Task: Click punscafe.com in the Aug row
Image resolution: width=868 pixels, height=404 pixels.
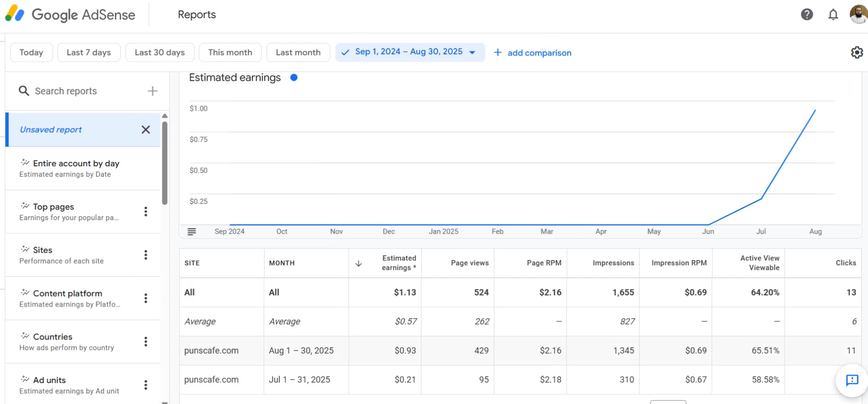Action: click(211, 351)
